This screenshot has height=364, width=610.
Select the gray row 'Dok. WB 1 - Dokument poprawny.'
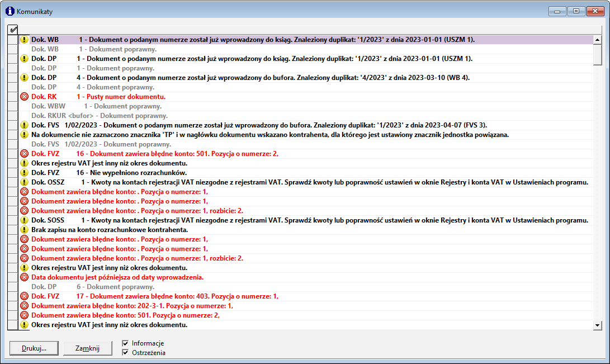[x=306, y=49]
